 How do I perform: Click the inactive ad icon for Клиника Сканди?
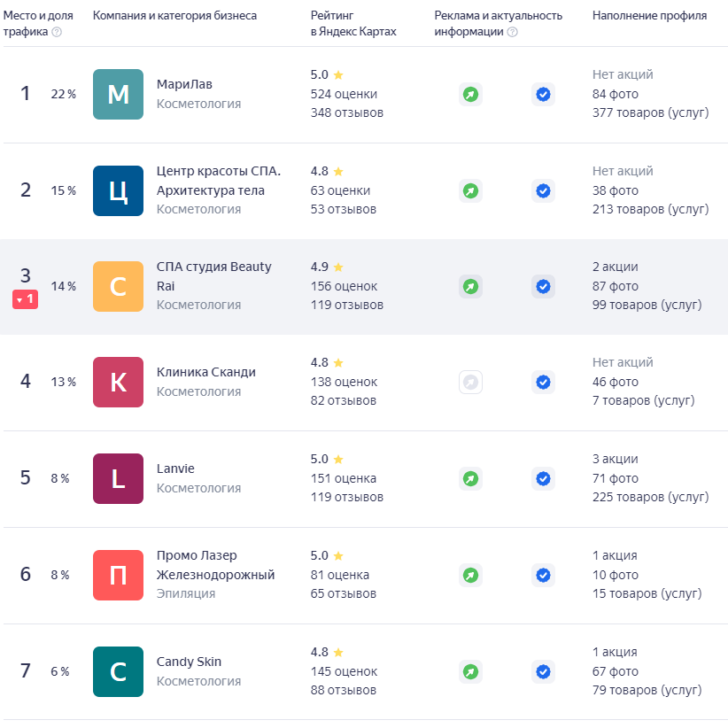[470, 382]
